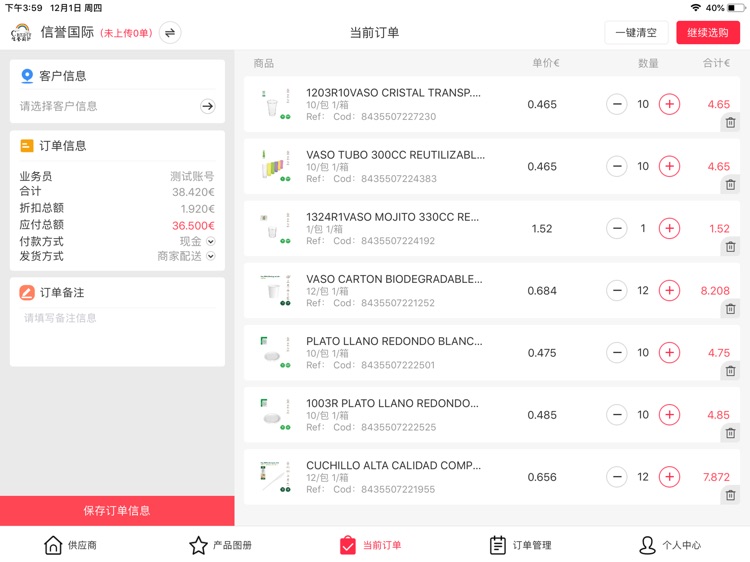This screenshot has height=562, width=750.
Task: Decrease quantity of CUCHILLO ALTA CALIDAD
Action: point(617,477)
